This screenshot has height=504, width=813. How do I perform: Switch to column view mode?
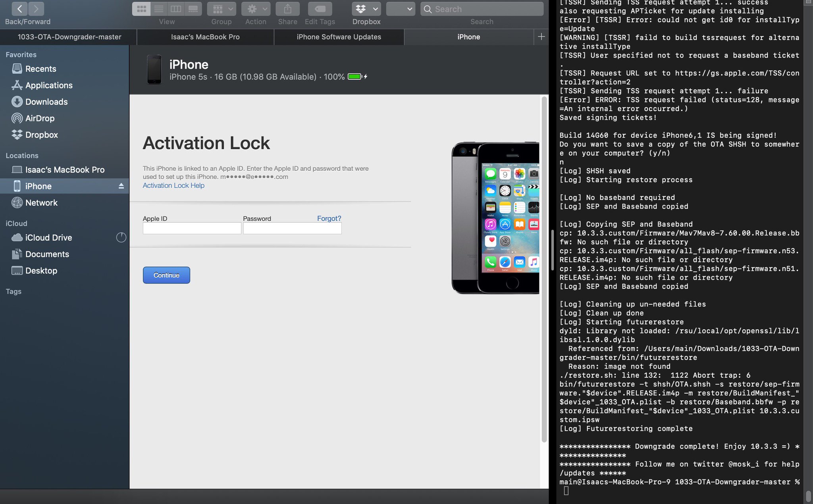tap(176, 9)
